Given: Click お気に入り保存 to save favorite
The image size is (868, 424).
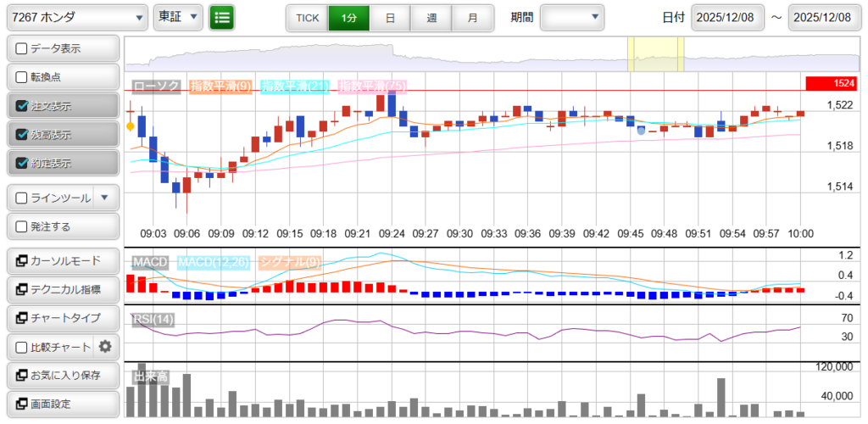Looking at the screenshot, I should click(62, 375).
